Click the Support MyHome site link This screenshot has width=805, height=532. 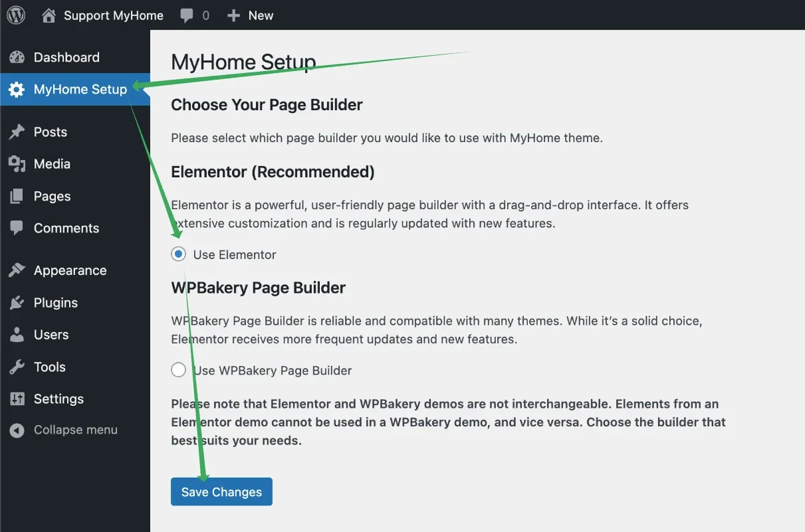click(x=114, y=15)
